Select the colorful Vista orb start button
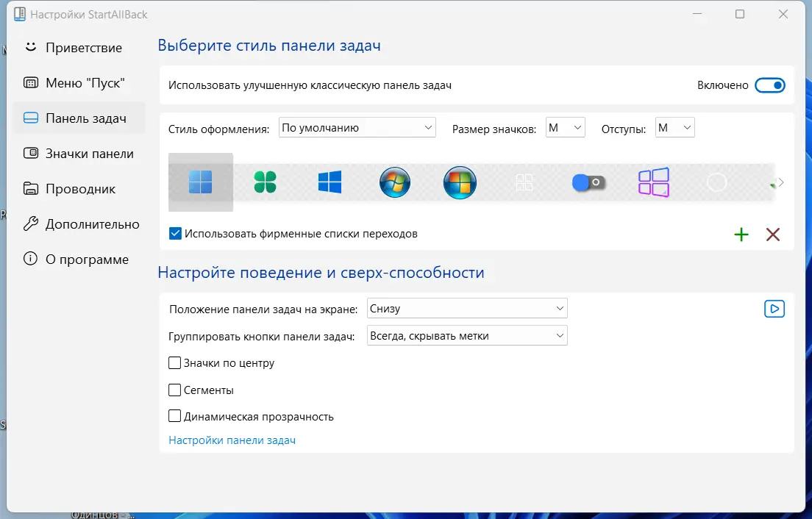 point(459,182)
